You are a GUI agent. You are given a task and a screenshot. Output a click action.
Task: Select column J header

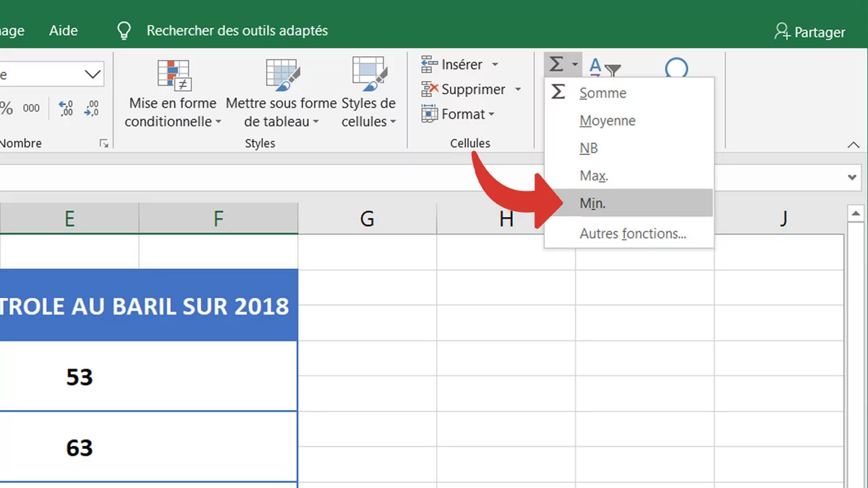pos(783,218)
